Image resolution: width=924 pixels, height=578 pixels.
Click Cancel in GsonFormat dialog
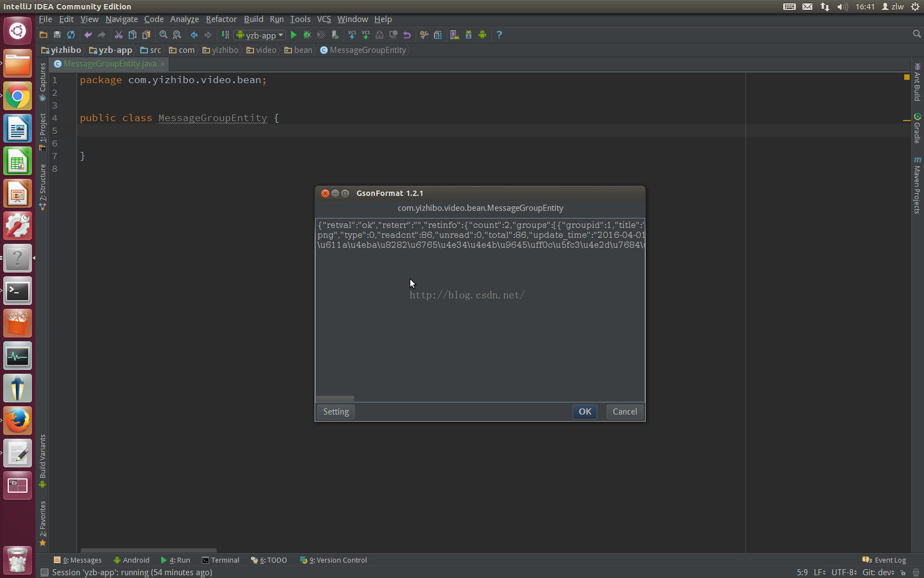point(625,412)
